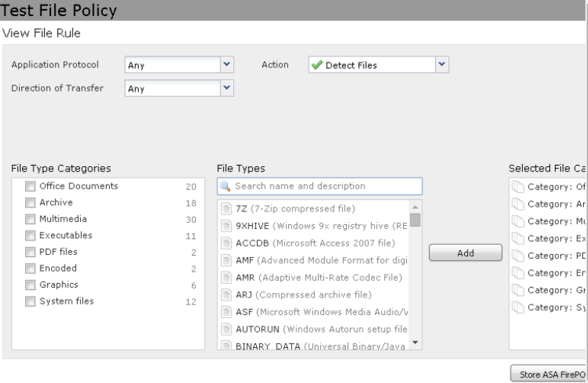588x383 pixels.
Task: Click the File Types list scrollbar thumb
Action: click(415, 220)
